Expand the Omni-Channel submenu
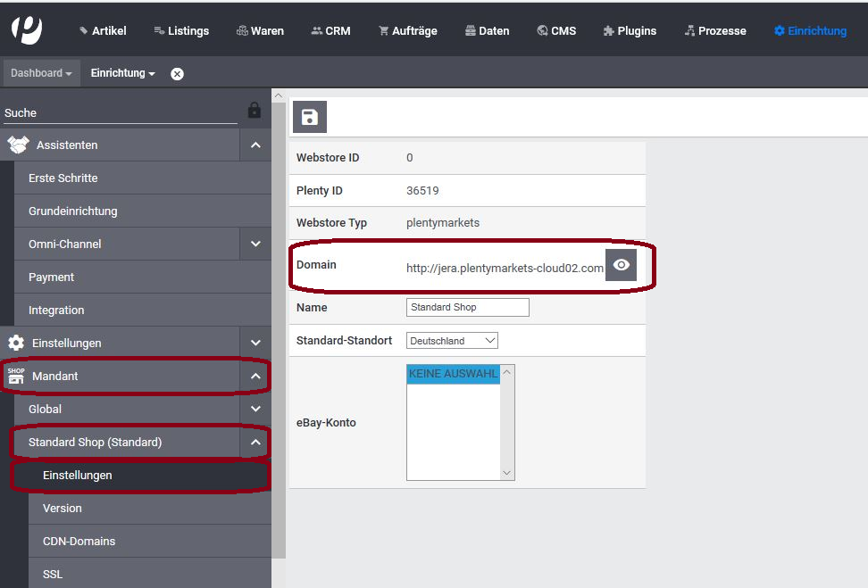868x588 pixels. pos(255,244)
